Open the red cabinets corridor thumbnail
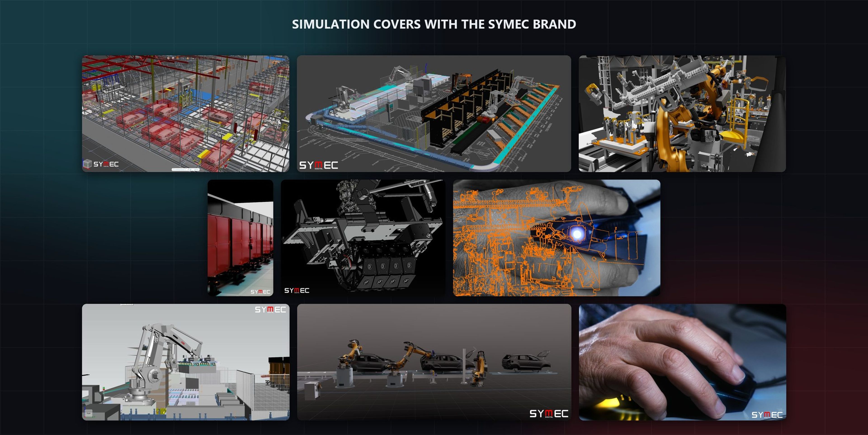 [x=240, y=238]
